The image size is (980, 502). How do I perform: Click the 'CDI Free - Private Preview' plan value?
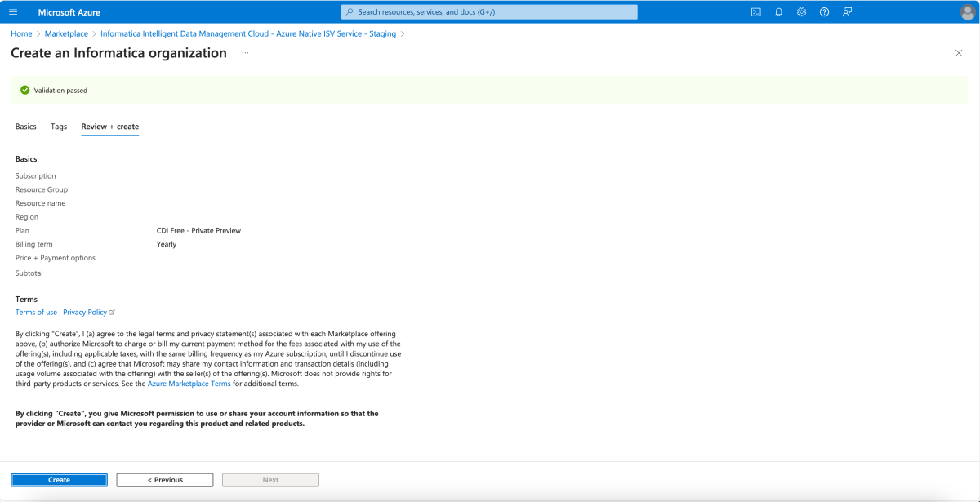pyautogui.click(x=198, y=230)
